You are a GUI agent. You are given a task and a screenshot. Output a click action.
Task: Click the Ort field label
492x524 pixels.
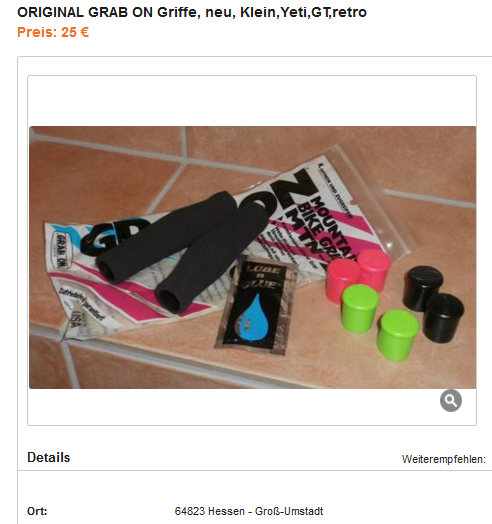tap(37, 511)
